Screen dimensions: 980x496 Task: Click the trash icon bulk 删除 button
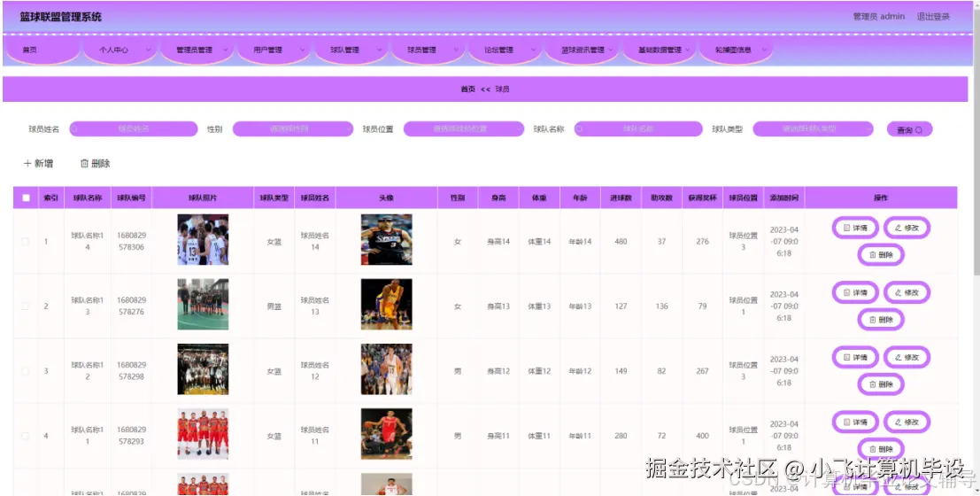tap(95, 163)
